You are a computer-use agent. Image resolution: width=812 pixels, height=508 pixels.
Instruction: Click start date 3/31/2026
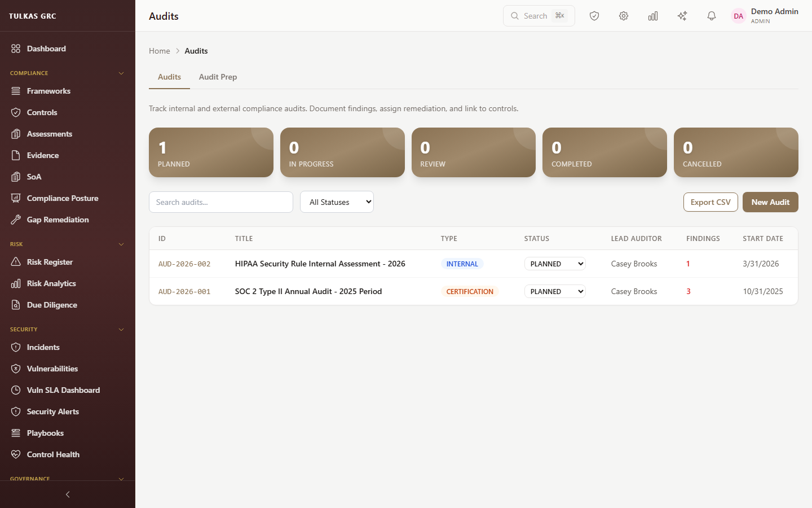click(x=761, y=264)
